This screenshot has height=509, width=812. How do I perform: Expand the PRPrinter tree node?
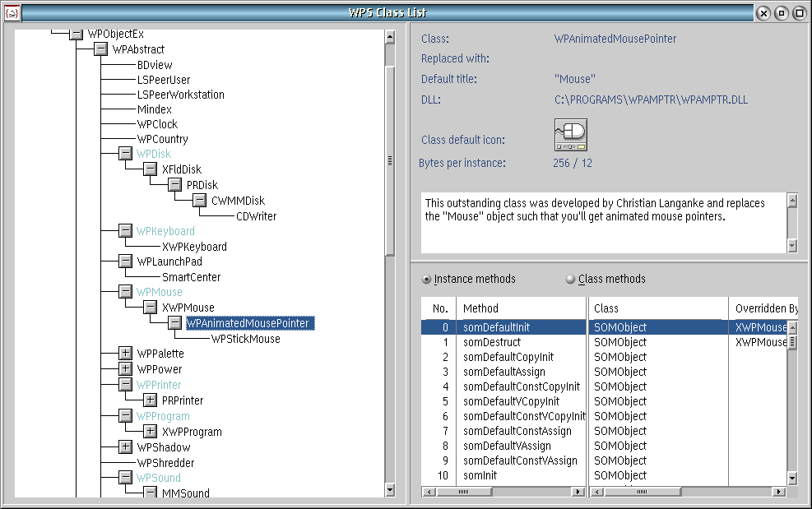[x=150, y=400]
